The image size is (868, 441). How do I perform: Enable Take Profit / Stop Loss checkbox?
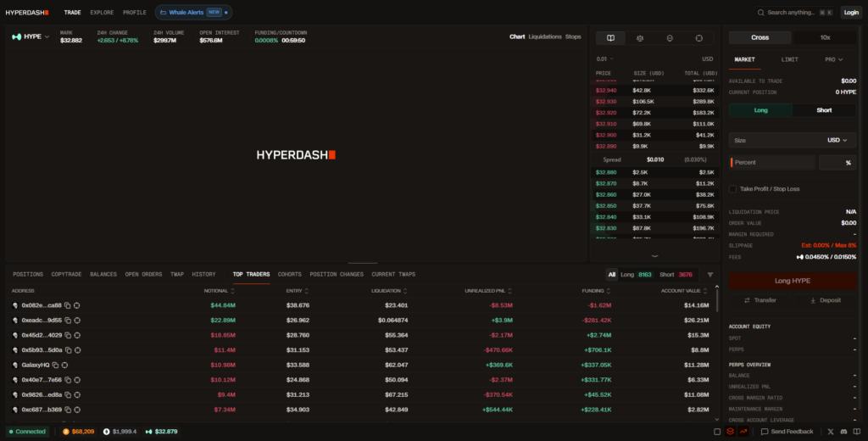coord(732,189)
